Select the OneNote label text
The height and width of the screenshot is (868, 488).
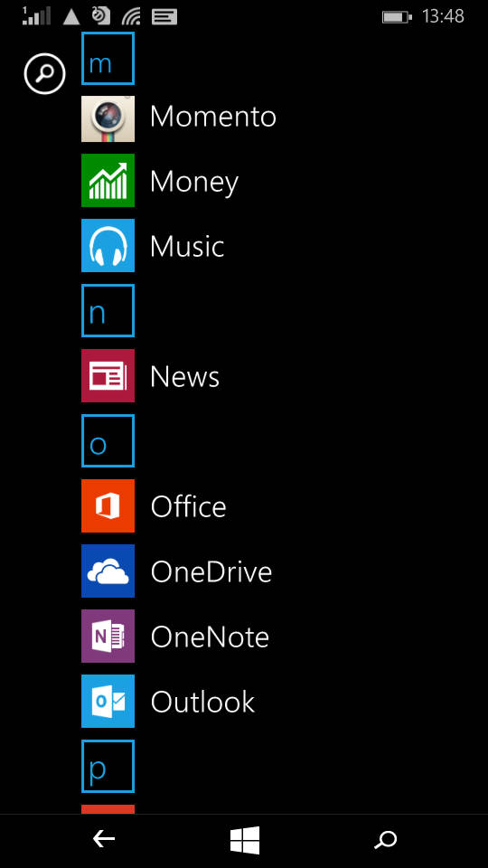pyautogui.click(x=210, y=637)
